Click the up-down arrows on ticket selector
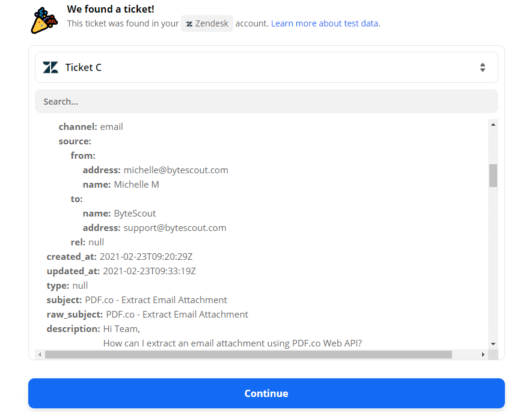The image size is (532, 412). [482, 67]
